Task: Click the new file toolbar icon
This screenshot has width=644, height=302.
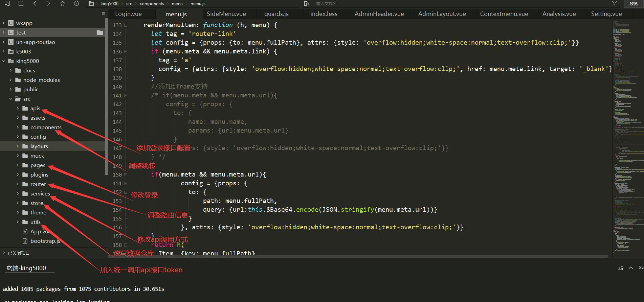Action: [x=7, y=3]
